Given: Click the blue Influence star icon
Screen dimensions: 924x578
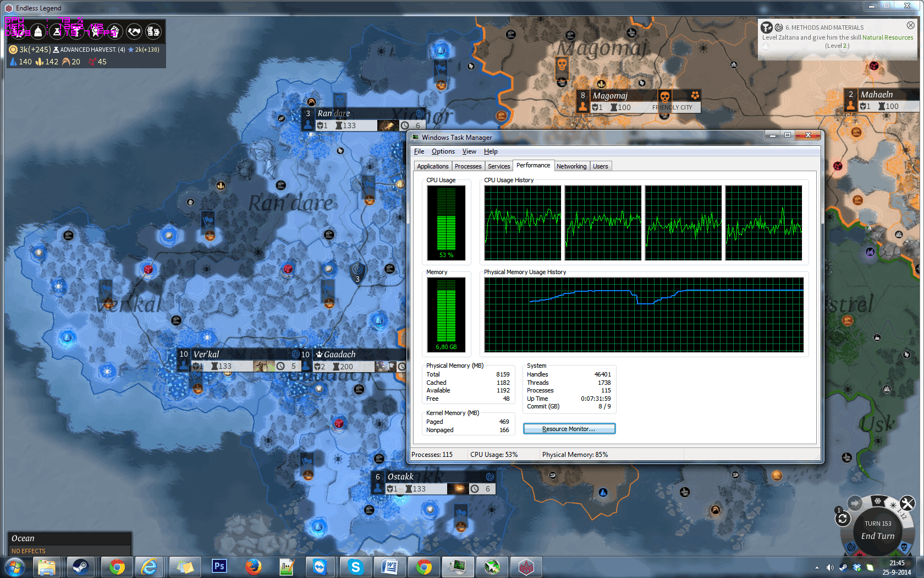Looking at the screenshot, I should pyautogui.click(x=131, y=50).
